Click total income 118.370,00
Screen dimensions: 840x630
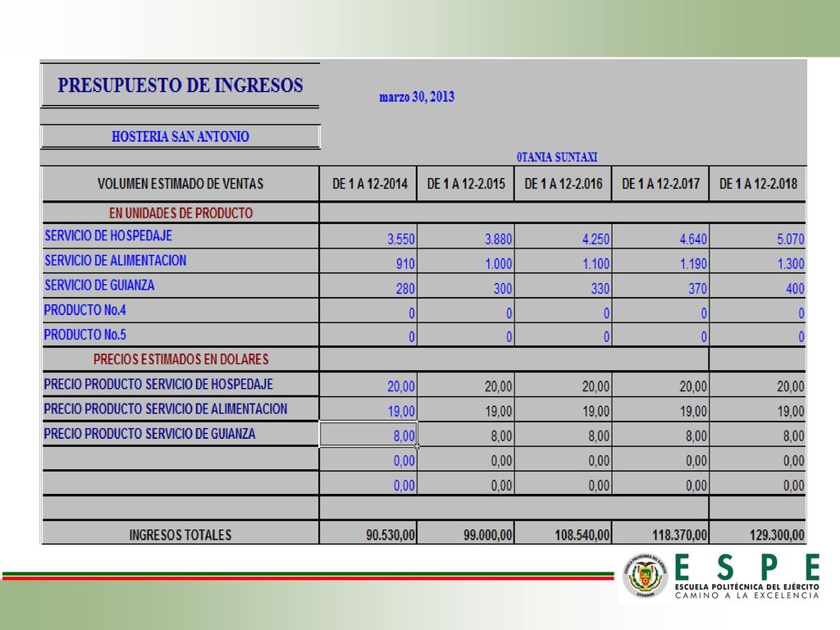tap(680, 535)
